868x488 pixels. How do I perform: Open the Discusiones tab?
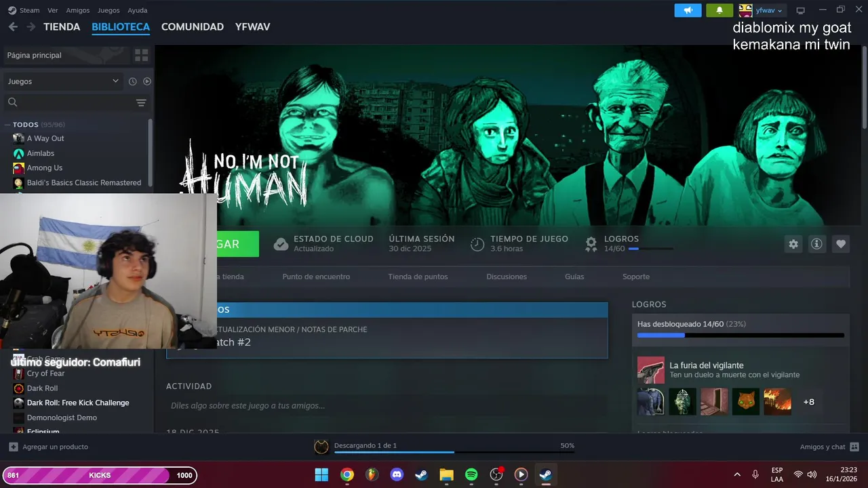(507, 277)
